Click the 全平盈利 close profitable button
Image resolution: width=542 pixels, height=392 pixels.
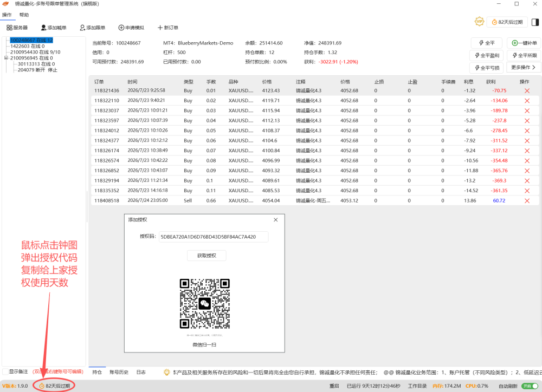click(x=486, y=56)
